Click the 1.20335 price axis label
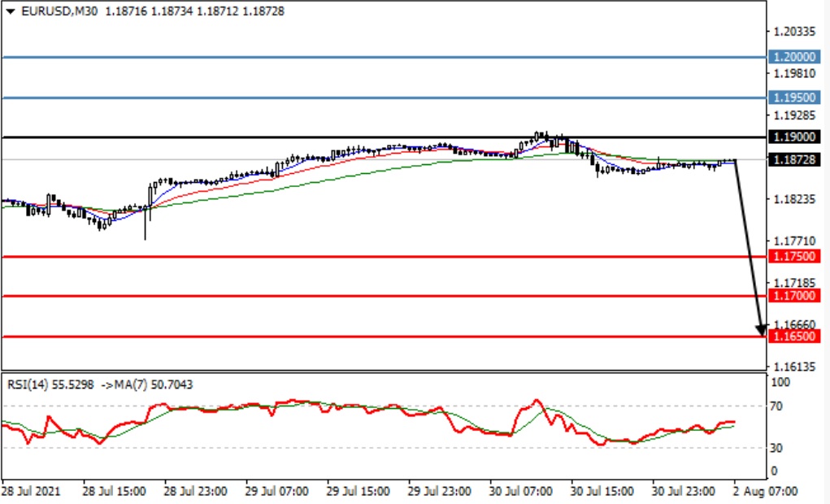Viewport: 830px width, 504px height. coord(794,32)
